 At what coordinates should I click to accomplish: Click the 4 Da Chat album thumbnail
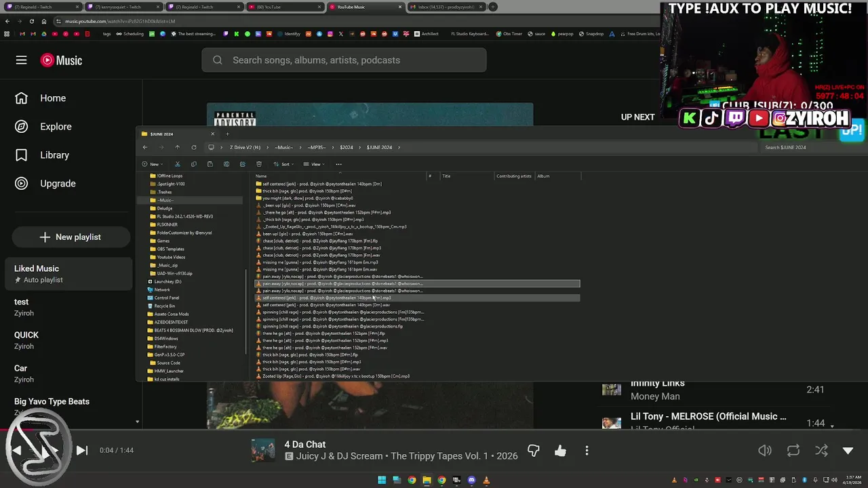[263, 451]
